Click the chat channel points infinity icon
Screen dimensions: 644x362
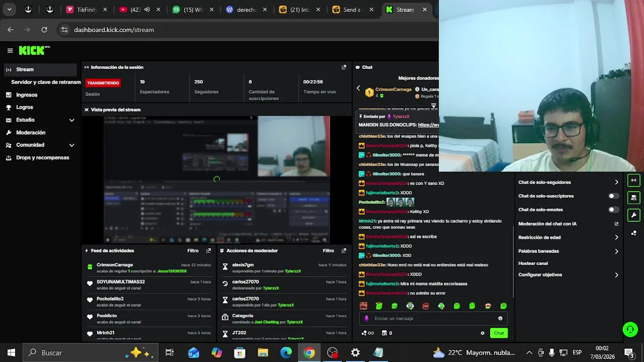(368, 333)
